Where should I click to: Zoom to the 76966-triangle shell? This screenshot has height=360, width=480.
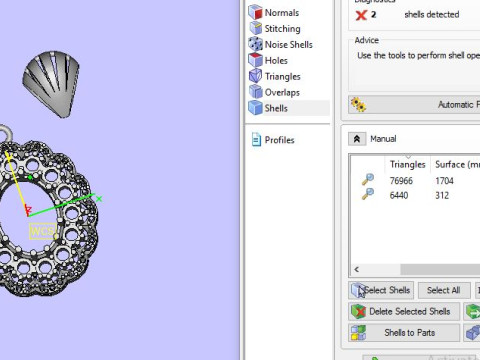pyautogui.click(x=368, y=179)
